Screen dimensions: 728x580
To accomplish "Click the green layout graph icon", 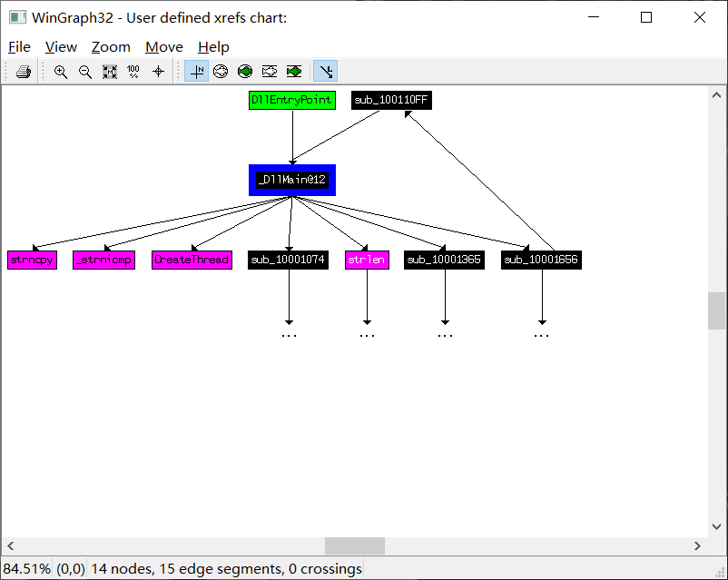I will [244, 71].
